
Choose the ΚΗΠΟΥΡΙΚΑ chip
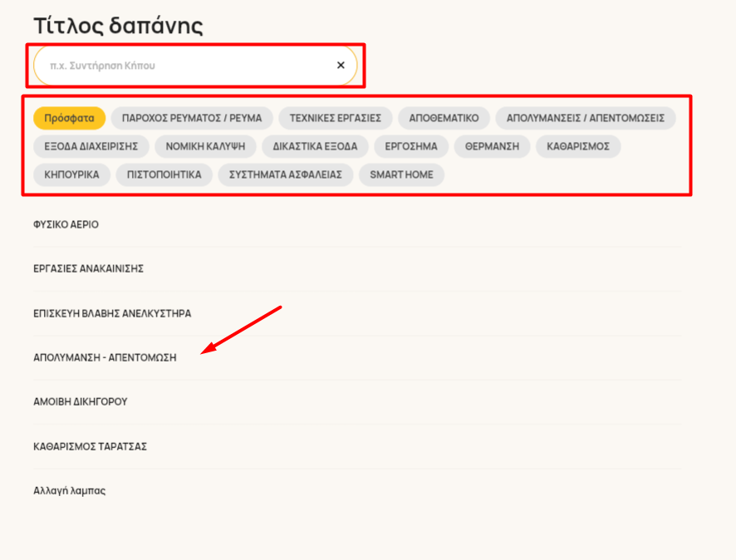(71, 174)
